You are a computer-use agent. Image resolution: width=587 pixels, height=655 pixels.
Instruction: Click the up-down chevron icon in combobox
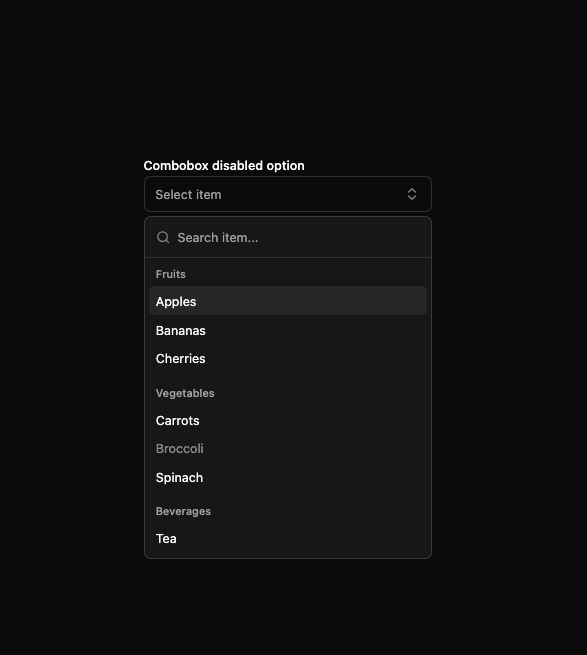coord(412,194)
